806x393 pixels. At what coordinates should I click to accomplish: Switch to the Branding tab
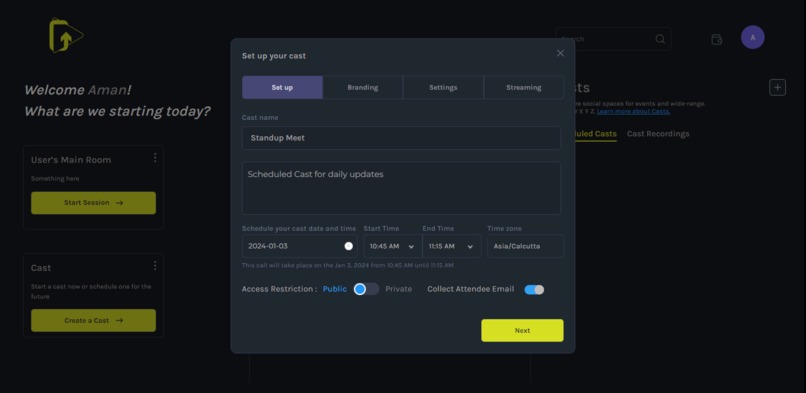point(363,87)
